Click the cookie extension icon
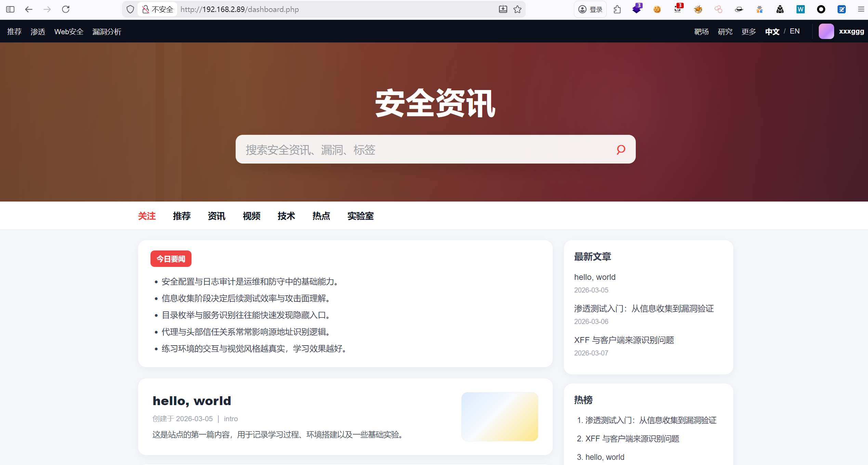 click(657, 9)
